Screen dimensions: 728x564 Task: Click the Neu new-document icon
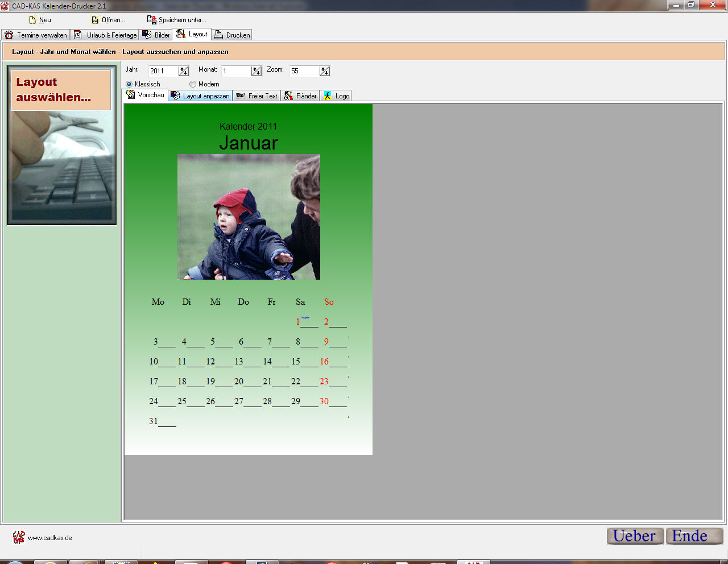point(32,20)
